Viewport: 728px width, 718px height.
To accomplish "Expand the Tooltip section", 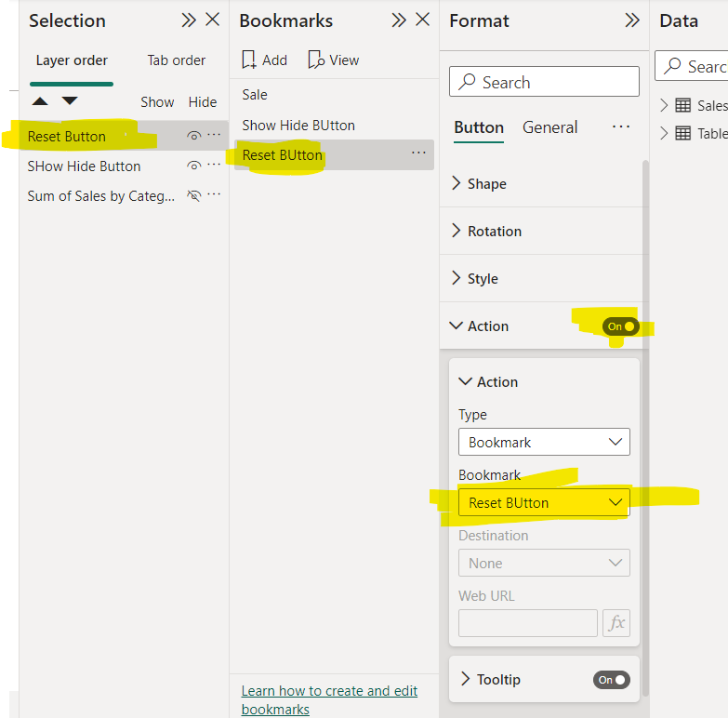I will tap(465, 679).
